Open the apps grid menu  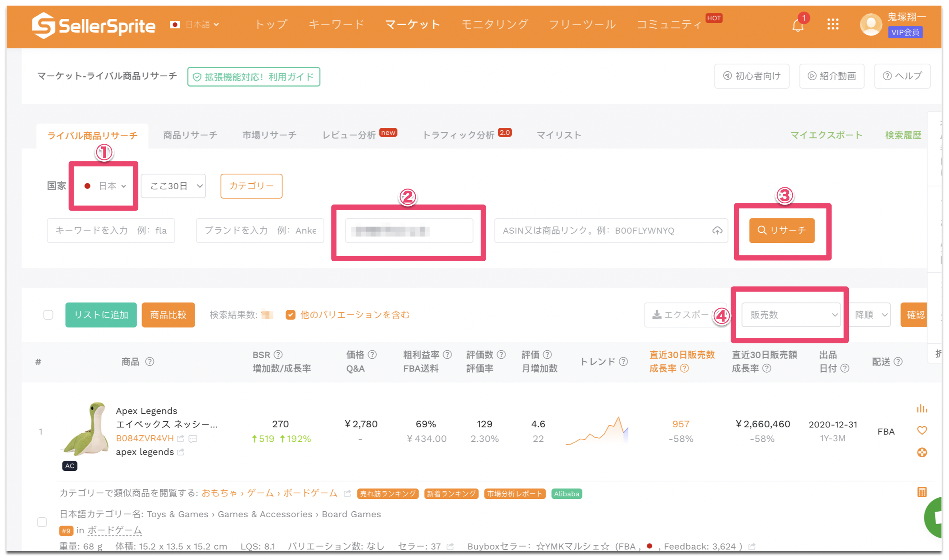pyautogui.click(x=833, y=24)
